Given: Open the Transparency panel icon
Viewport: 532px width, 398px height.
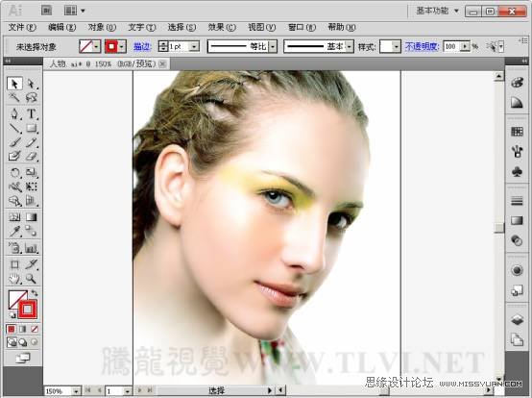Looking at the screenshot, I should pyautogui.click(x=517, y=240).
